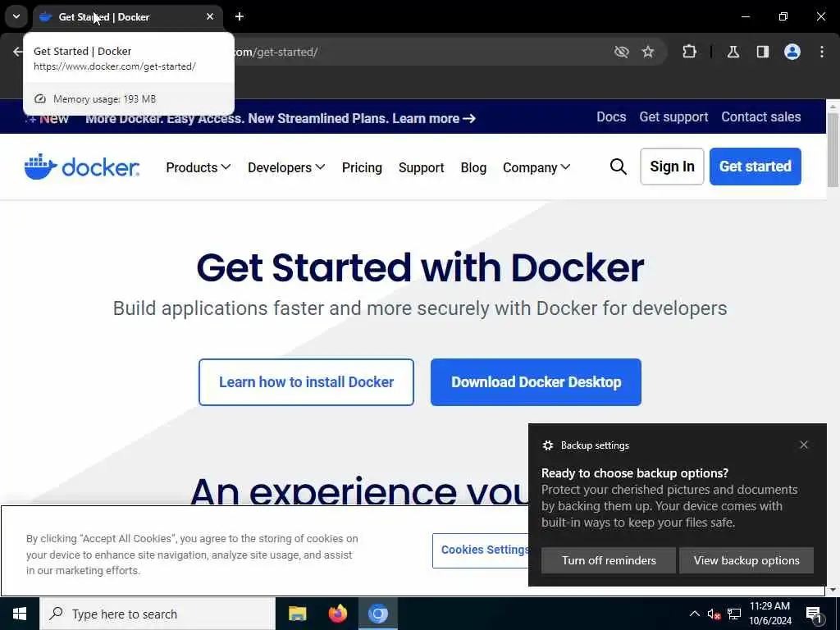840x630 pixels.
Task: Click the scrollbar down arrow
Action: pyautogui.click(x=833, y=590)
